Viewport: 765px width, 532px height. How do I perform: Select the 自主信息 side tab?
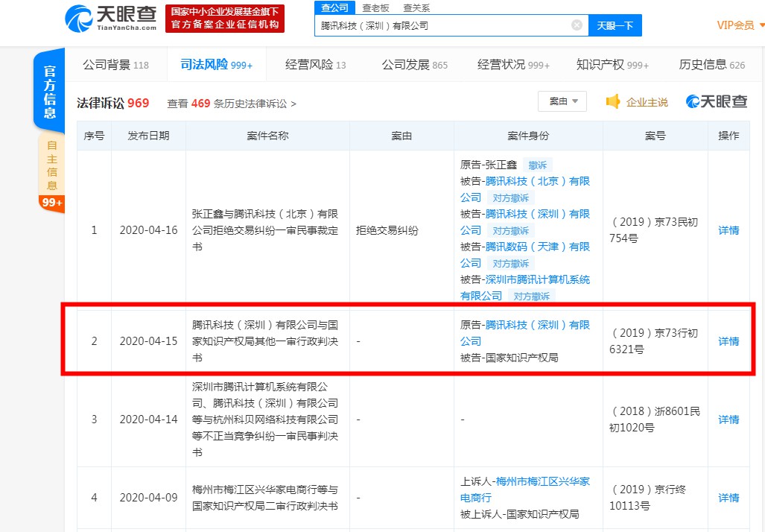click(51, 165)
